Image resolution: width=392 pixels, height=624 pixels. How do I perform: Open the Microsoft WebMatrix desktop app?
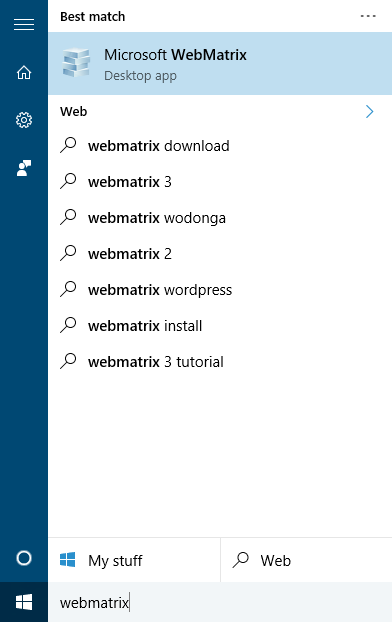pos(220,64)
